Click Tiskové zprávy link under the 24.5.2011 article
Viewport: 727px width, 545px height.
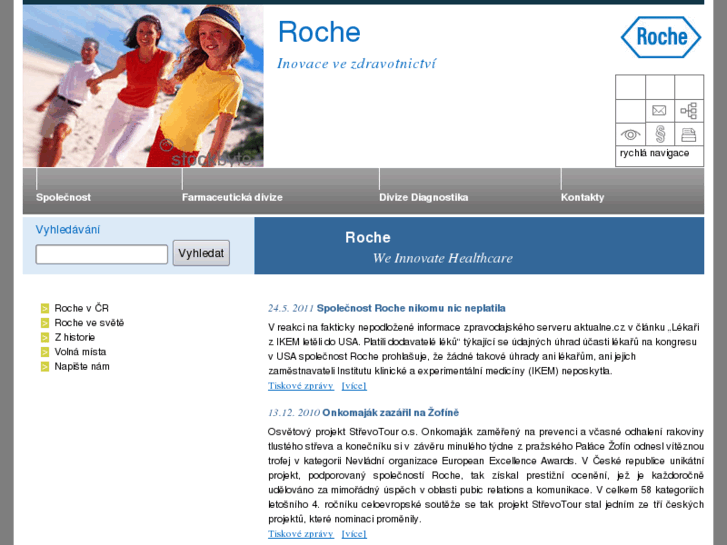[301, 386]
